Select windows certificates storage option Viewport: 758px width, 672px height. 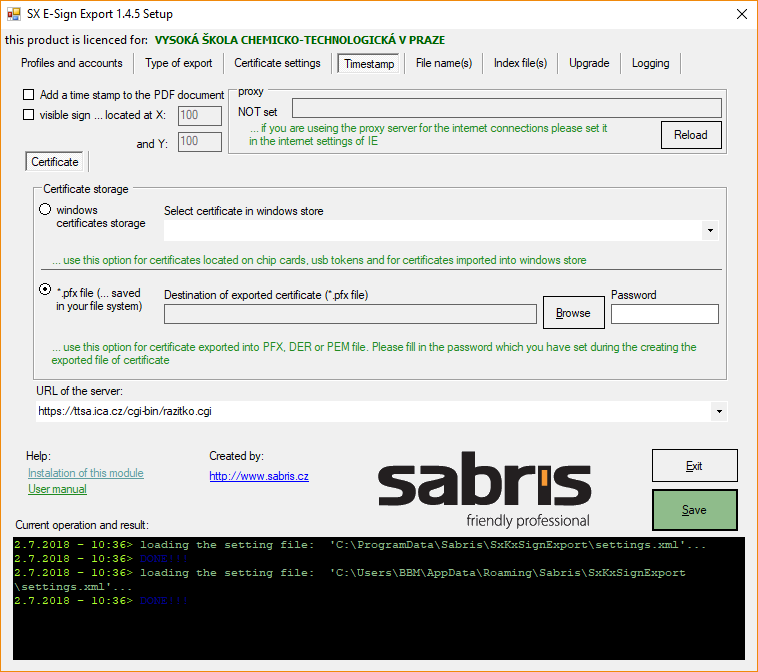point(45,209)
